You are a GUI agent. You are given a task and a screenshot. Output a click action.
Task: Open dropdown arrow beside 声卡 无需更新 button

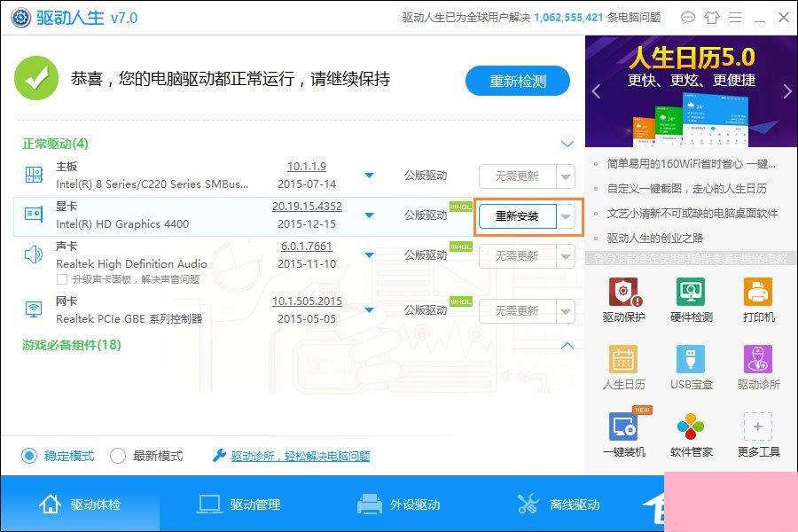pos(566,256)
